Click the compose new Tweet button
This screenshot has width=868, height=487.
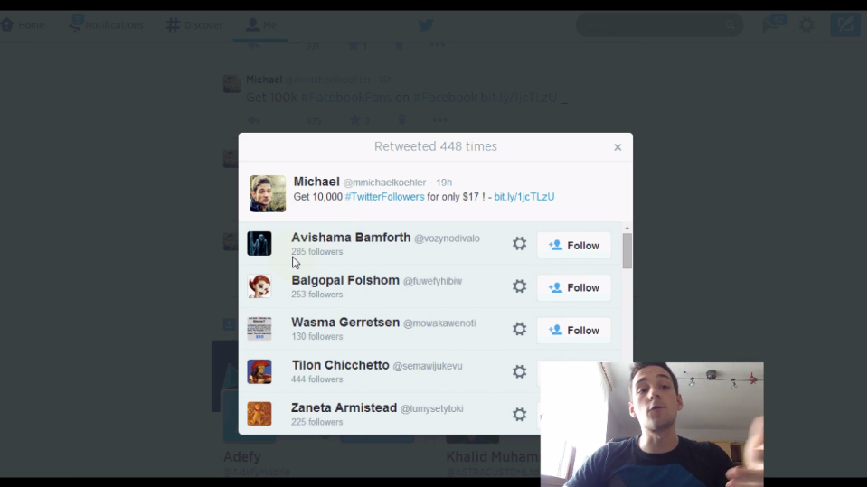coord(845,25)
